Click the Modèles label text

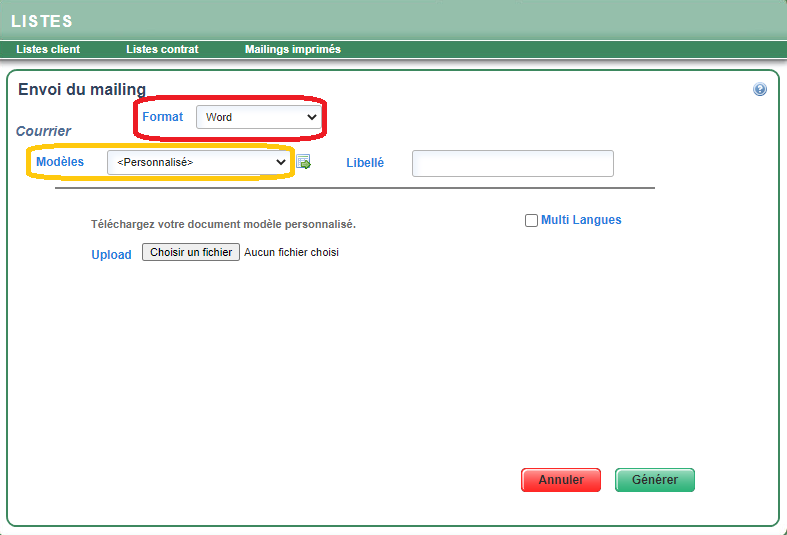[60, 162]
